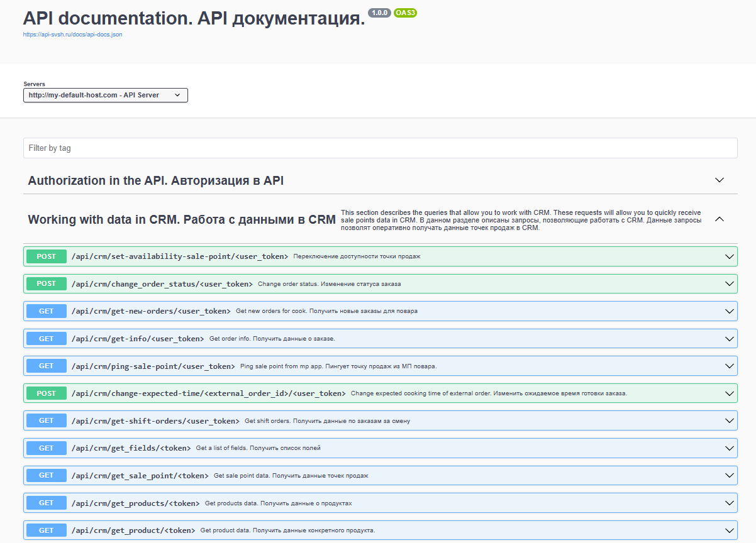Image resolution: width=756 pixels, height=543 pixels.
Task: Expand chevron of change_order_status row
Action: 730,284
